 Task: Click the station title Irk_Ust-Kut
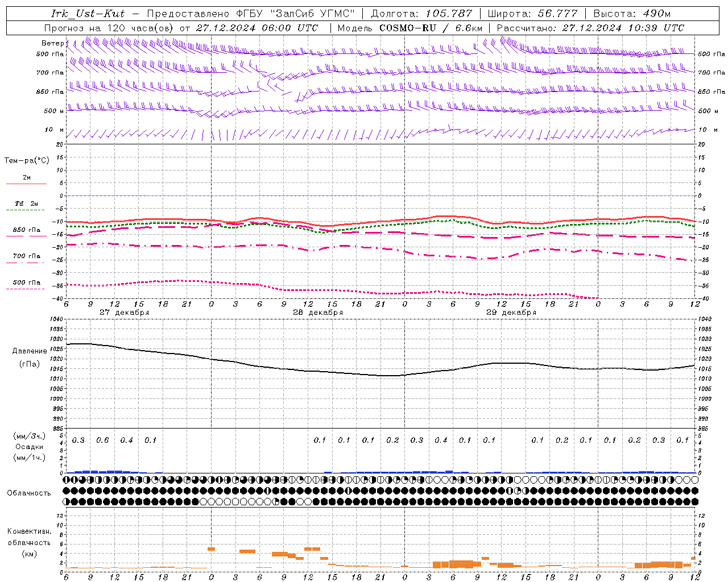pyautogui.click(x=88, y=13)
